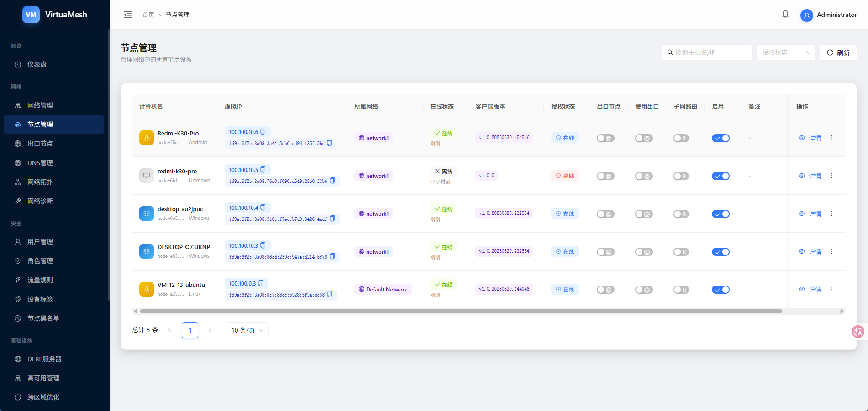Click the Administrator avatar icon
868x411 pixels.
coord(807,15)
